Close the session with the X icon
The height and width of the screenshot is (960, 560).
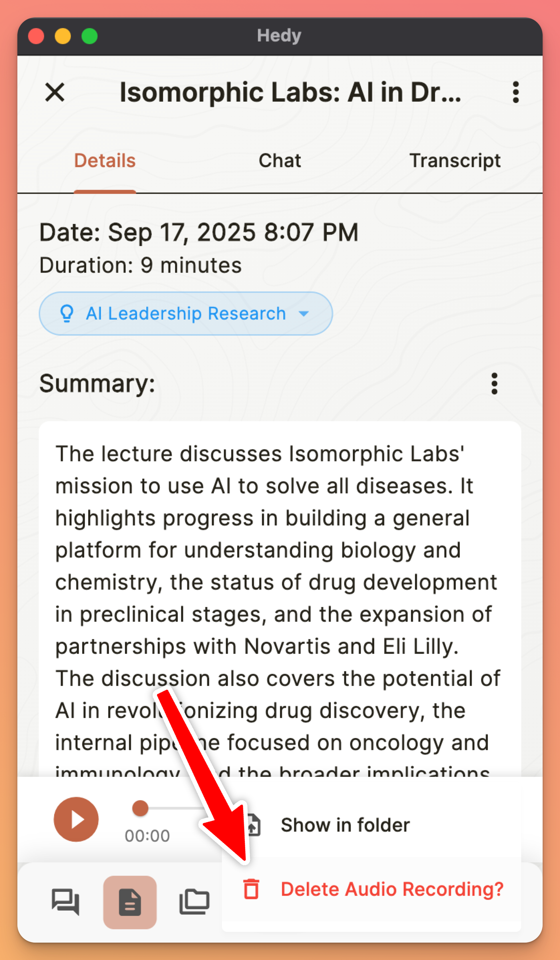55,92
